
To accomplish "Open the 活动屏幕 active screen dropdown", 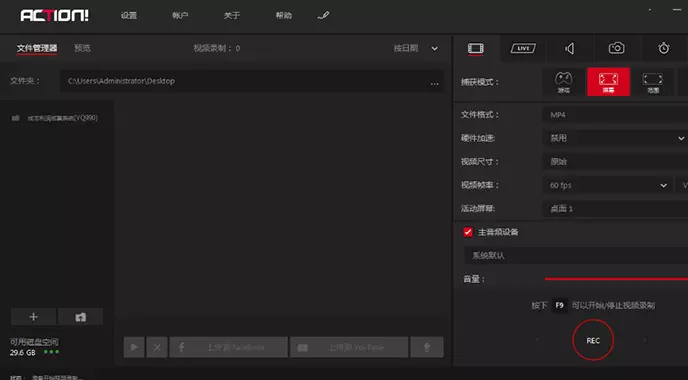I will click(x=615, y=209).
